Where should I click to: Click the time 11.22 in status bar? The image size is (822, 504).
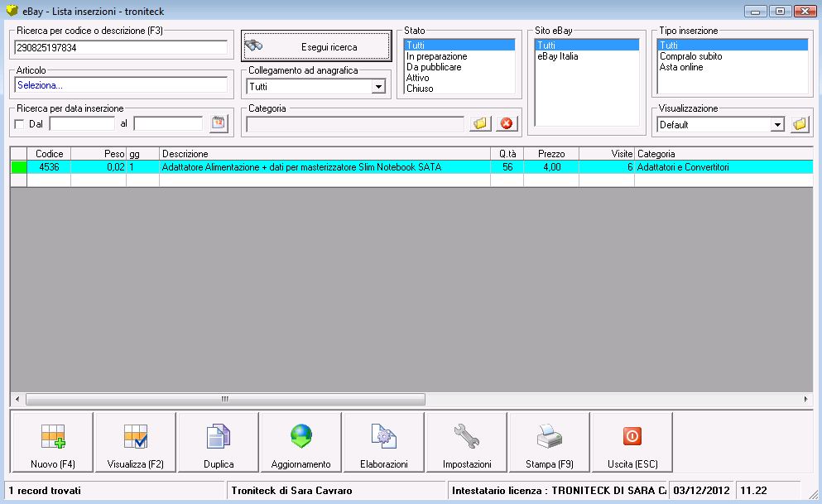753,491
